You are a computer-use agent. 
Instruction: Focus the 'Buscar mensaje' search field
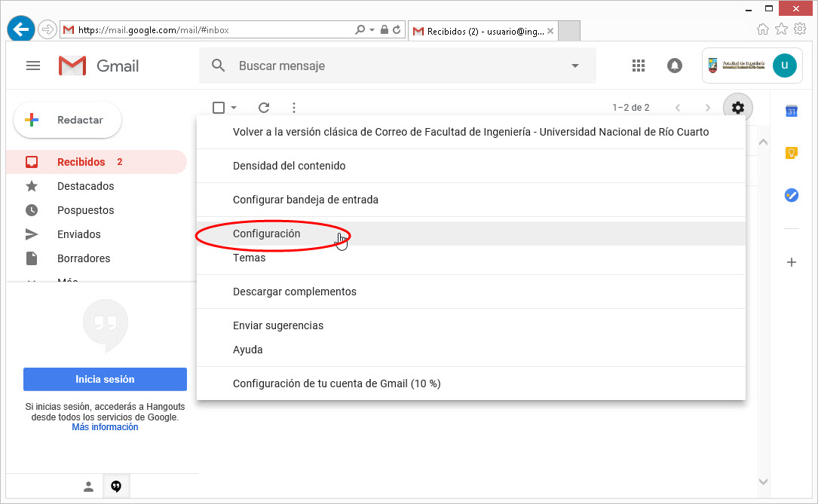coord(397,66)
